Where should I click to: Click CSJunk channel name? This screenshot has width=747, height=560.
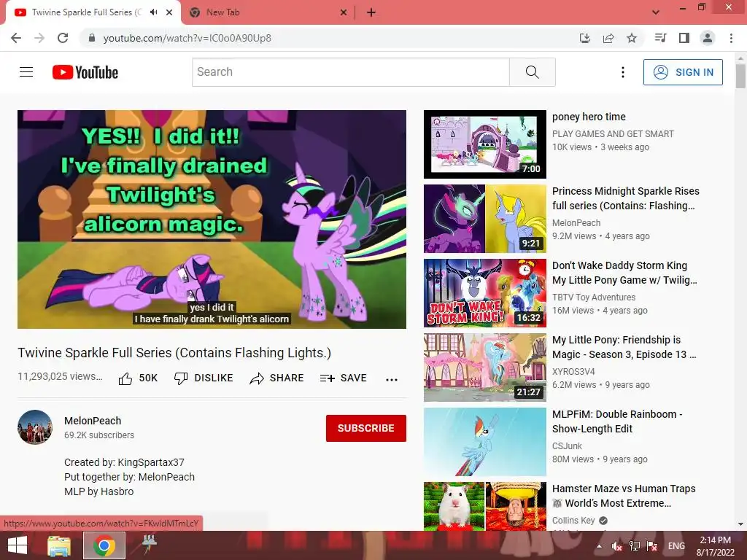567,446
